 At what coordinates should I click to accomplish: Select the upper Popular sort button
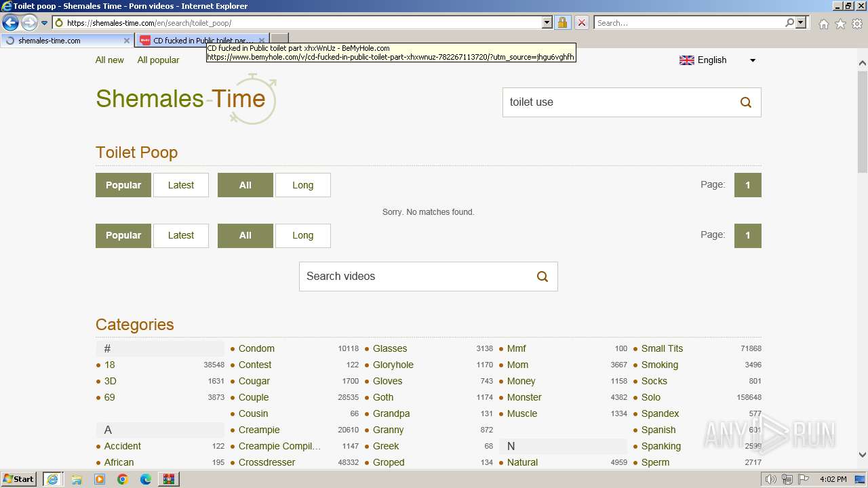[123, 185]
